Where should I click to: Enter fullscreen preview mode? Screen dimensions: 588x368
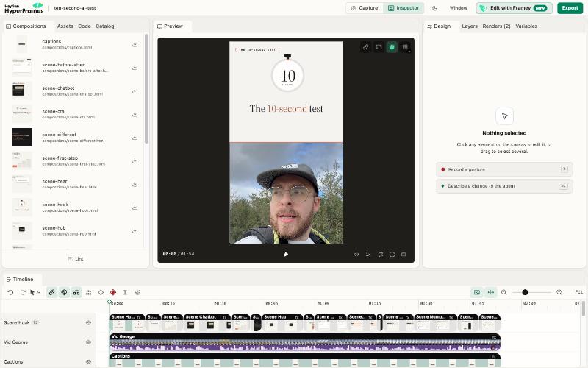[392, 254]
